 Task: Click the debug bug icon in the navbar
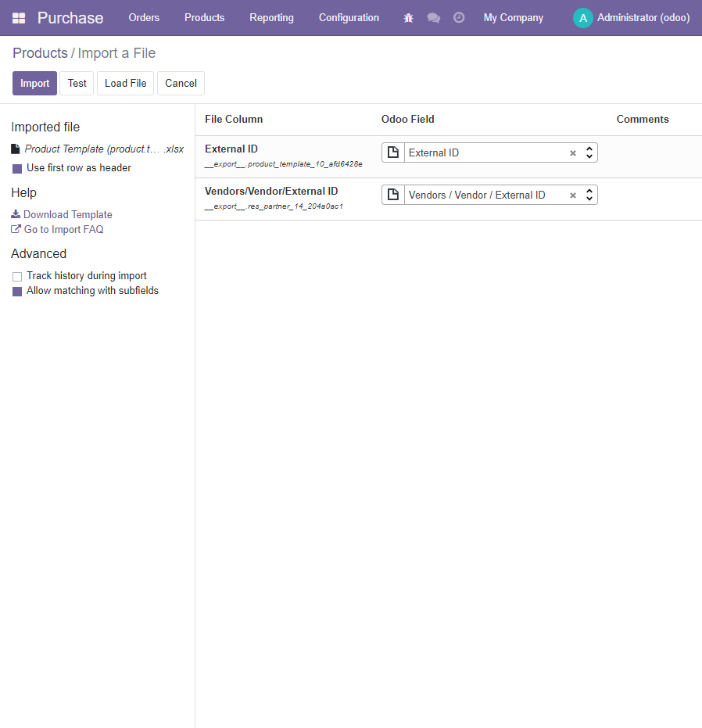point(409,18)
